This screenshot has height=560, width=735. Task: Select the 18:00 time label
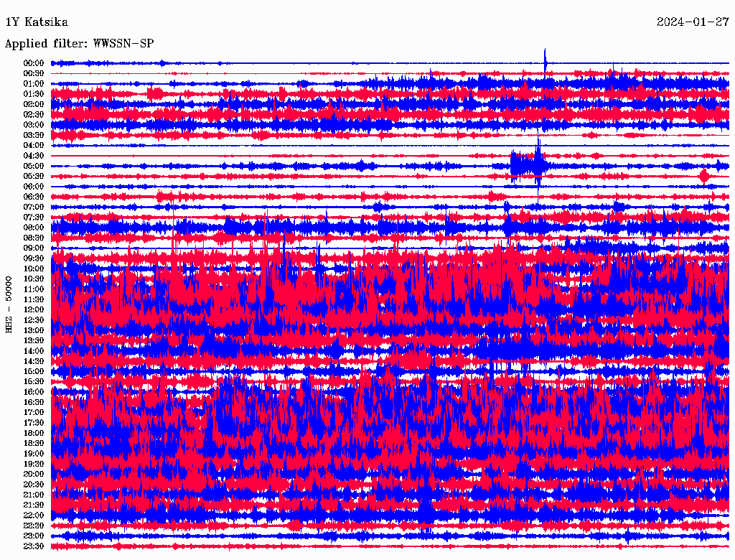(x=34, y=433)
